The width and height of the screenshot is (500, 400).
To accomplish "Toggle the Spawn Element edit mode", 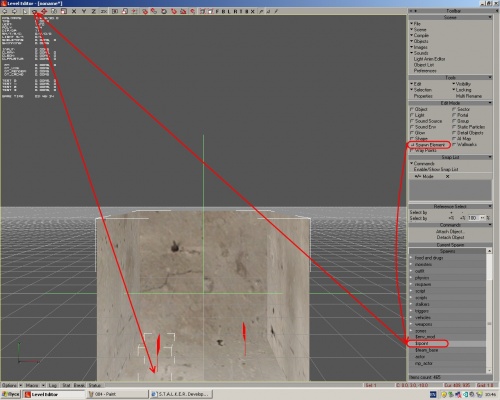I will [x=428, y=145].
